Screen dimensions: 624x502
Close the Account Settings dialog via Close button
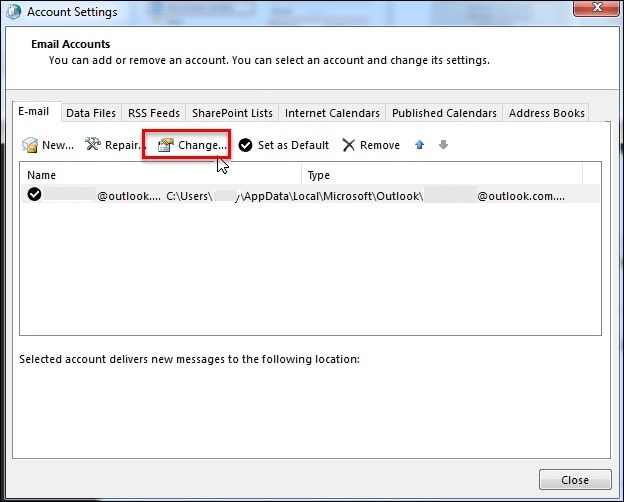pyautogui.click(x=575, y=480)
